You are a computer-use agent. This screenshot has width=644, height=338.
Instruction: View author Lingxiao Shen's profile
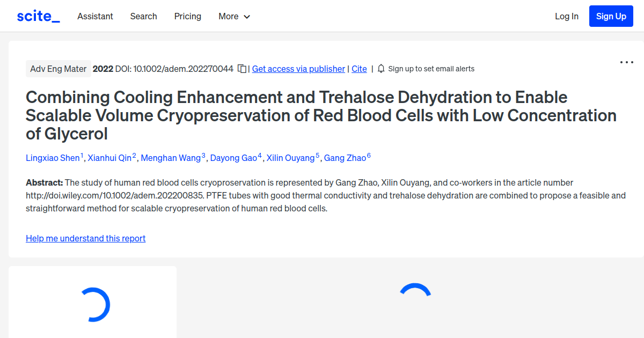(x=54, y=158)
